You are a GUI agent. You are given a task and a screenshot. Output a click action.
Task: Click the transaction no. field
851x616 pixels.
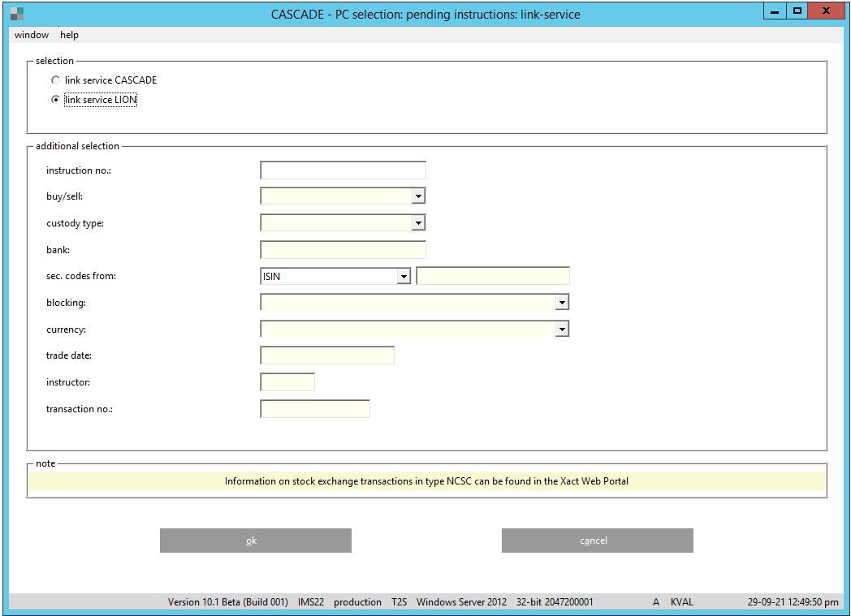315,409
